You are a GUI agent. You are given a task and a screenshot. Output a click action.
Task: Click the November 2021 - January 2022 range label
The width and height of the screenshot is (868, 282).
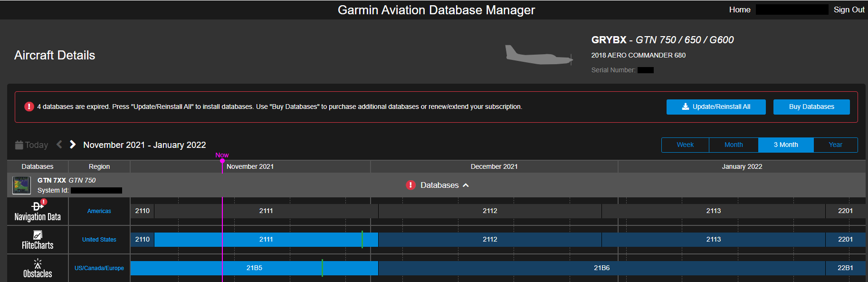coord(144,145)
